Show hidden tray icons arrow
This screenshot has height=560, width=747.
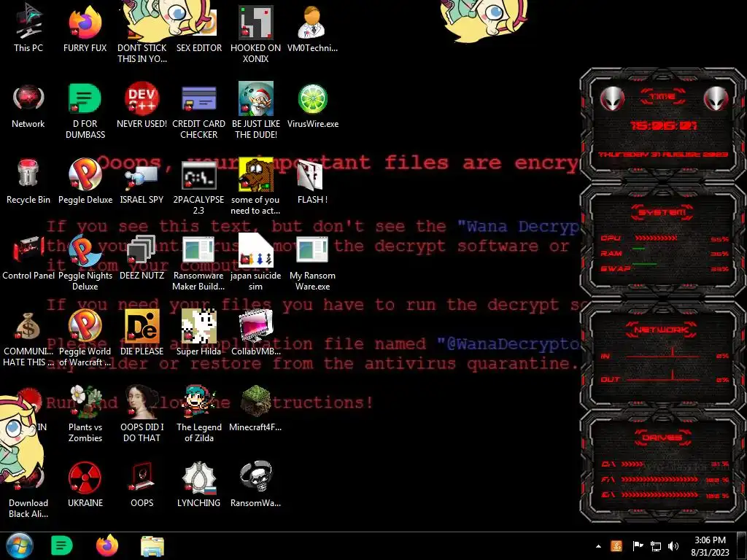598,547
